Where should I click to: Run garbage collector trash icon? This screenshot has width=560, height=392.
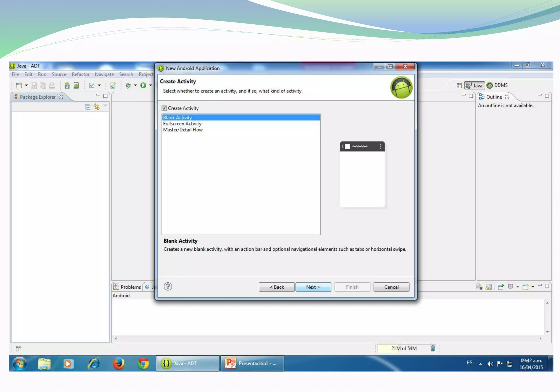coord(433,348)
